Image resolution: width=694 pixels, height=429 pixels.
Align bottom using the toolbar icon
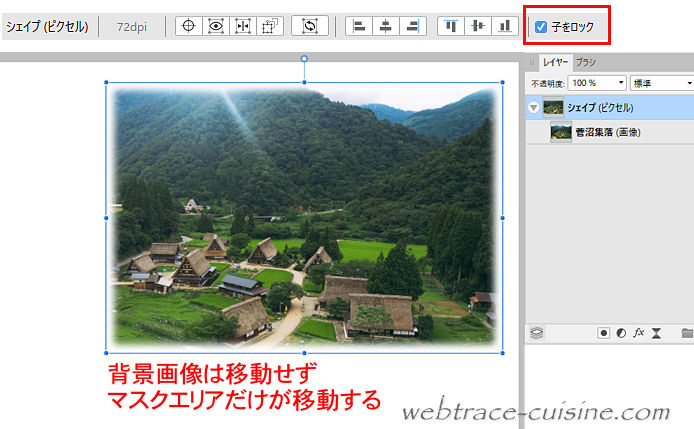(x=504, y=26)
